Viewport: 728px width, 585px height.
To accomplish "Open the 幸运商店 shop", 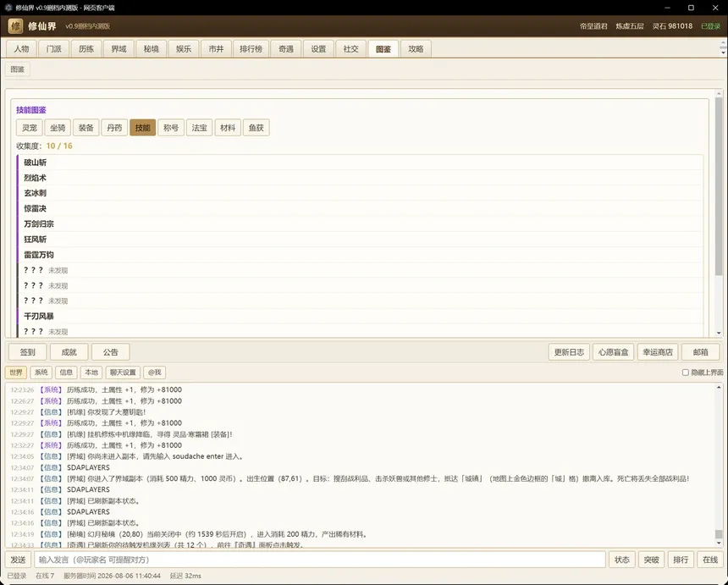I will (x=658, y=352).
